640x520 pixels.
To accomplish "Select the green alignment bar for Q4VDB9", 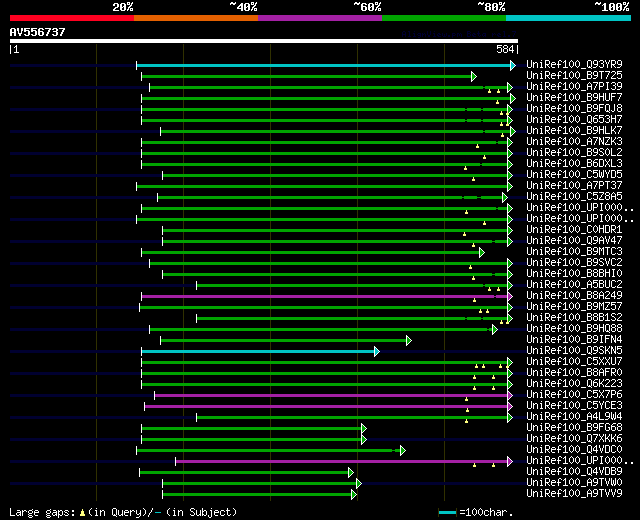I will click(x=247, y=473).
